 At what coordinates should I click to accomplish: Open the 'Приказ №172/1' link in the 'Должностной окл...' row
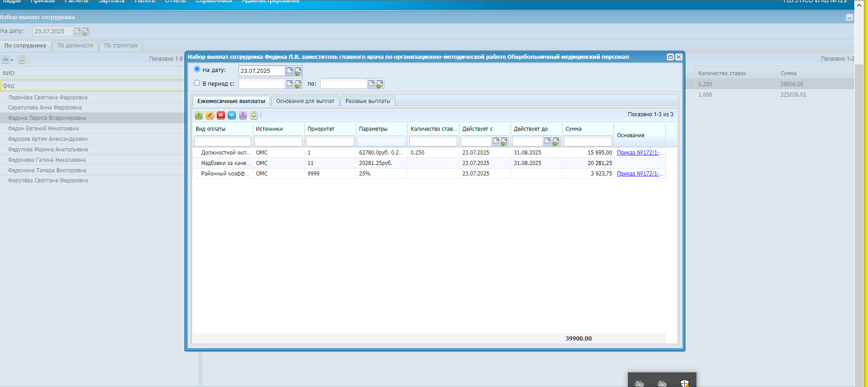[640, 153]
